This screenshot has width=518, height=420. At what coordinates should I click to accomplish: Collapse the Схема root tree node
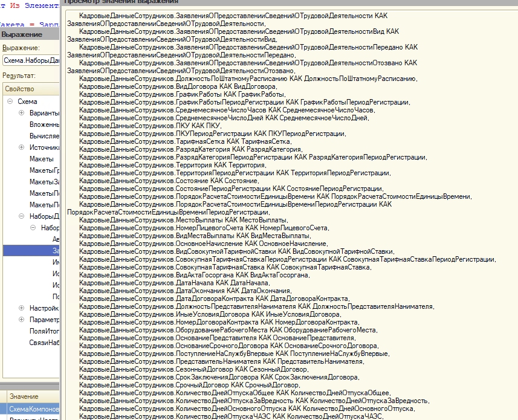pos(10,102)
